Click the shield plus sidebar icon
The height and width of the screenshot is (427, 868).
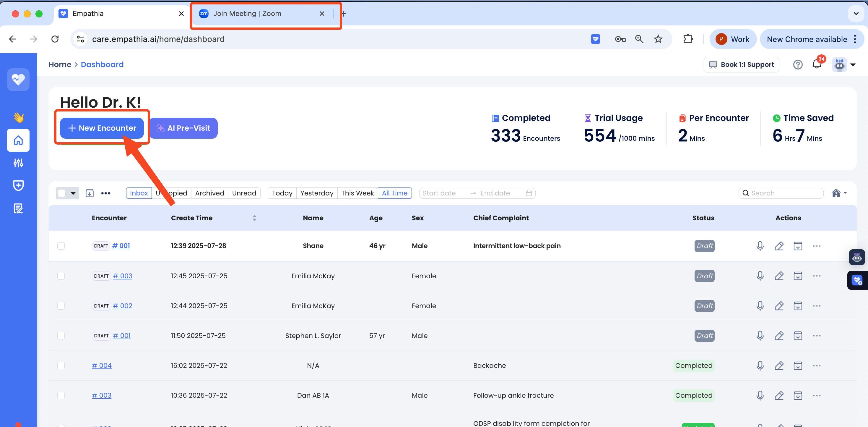[18, 185]
